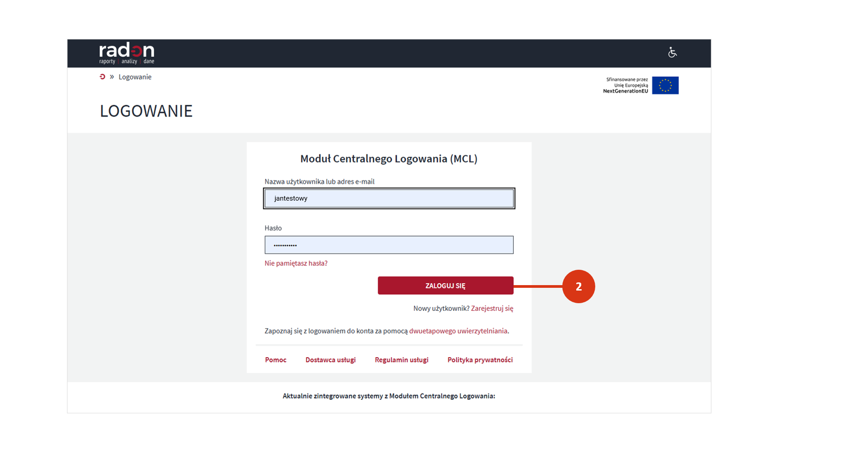Open the Dostawca usługi link
The image size is (868, 455).
[x=330, y=360]
